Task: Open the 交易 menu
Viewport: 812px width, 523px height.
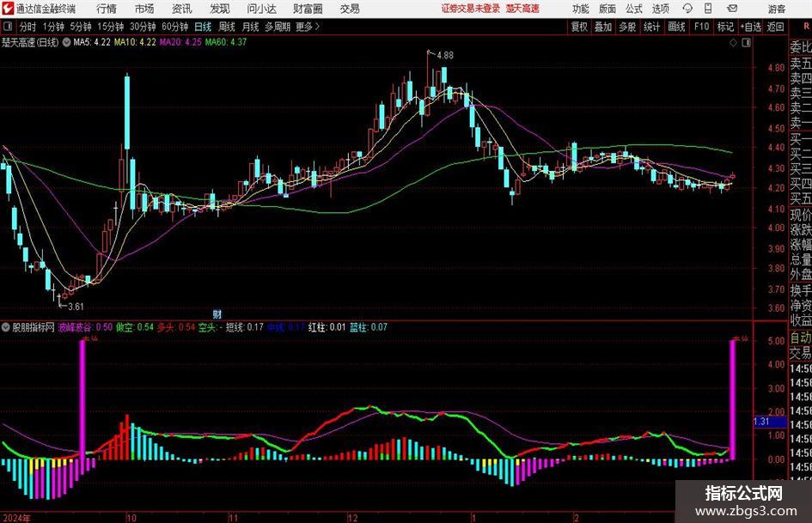Action: [350, 9]
